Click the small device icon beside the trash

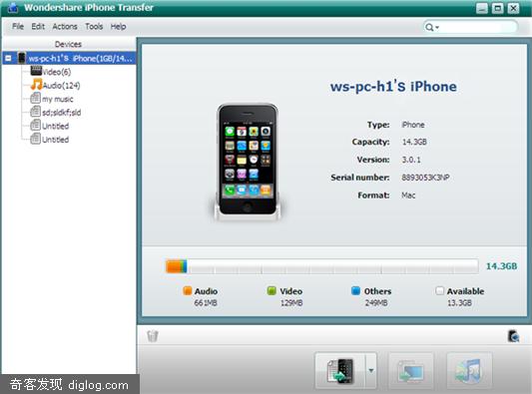tap(513, 336)
